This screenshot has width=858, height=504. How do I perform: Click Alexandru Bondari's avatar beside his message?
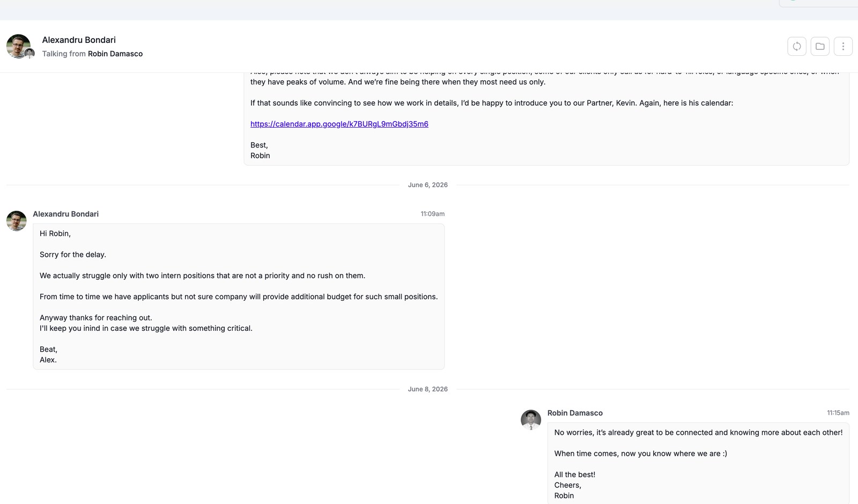[16, 221]
